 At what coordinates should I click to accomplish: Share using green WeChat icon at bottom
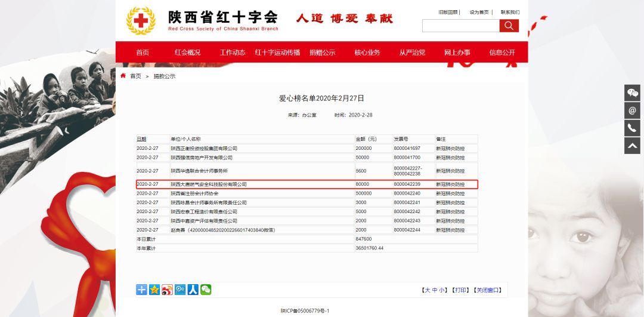click(x=206, y=290)
